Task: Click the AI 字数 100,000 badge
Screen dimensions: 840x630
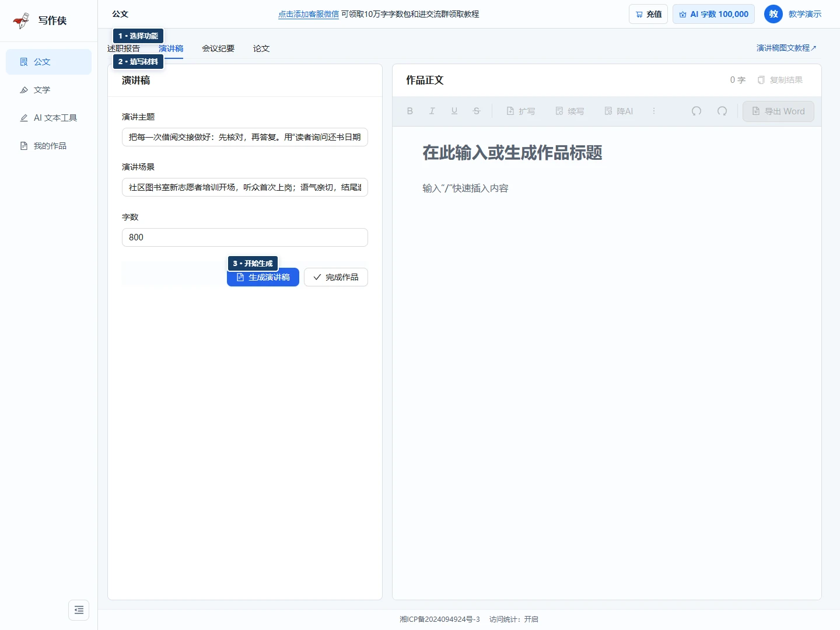Action: (x=713, y=14)
